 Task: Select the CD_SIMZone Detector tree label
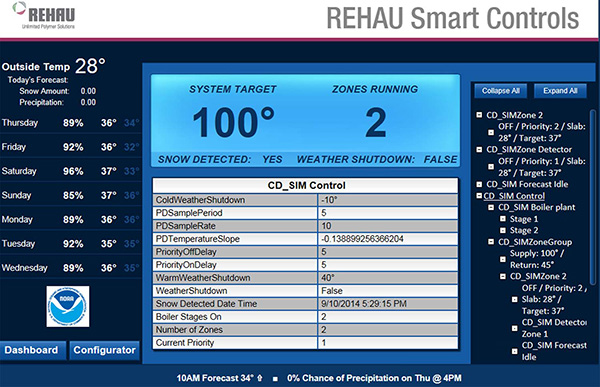(x=529, y=149)
